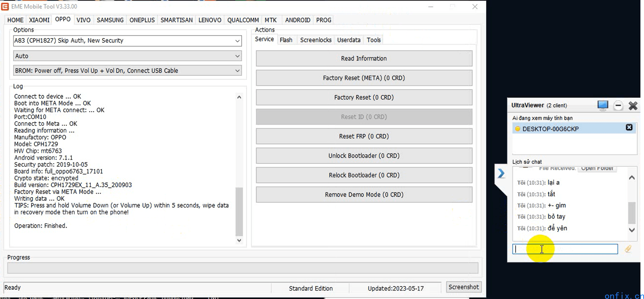Switch to the SMARTISAN tab

pos(177,20)
